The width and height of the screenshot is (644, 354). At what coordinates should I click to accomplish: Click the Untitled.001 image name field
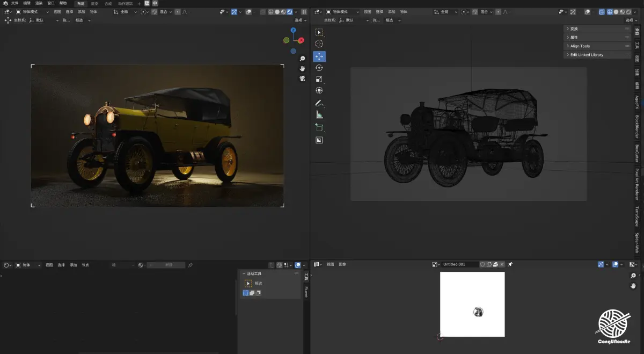tap(460, 264)
